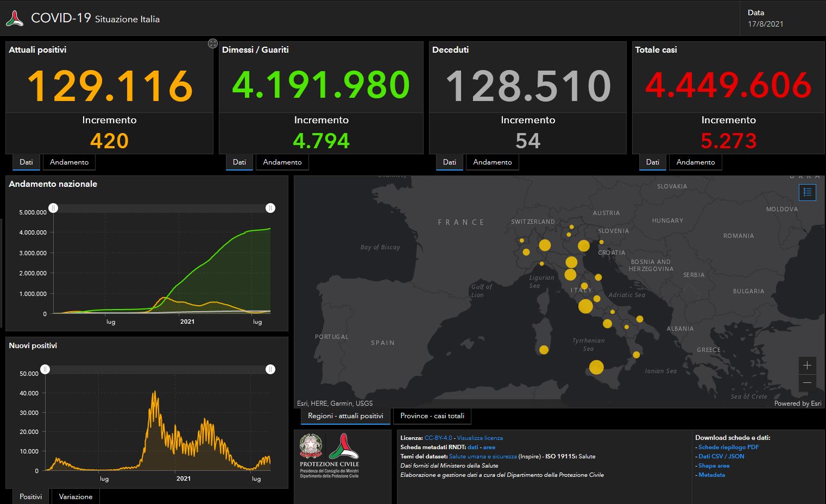Switch to Andamento tab under Deceduti

pos(492,162)
